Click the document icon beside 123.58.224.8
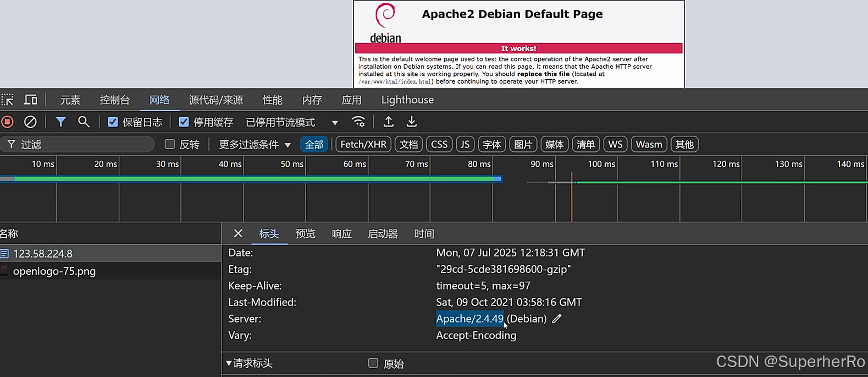The height and width of the screenshot is (377, 868). [5, 254]
